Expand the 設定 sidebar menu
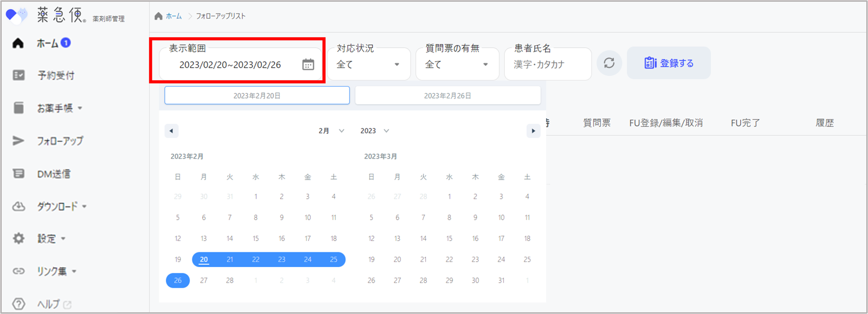This screenshot has width=868, height=314. coord(51,238)
